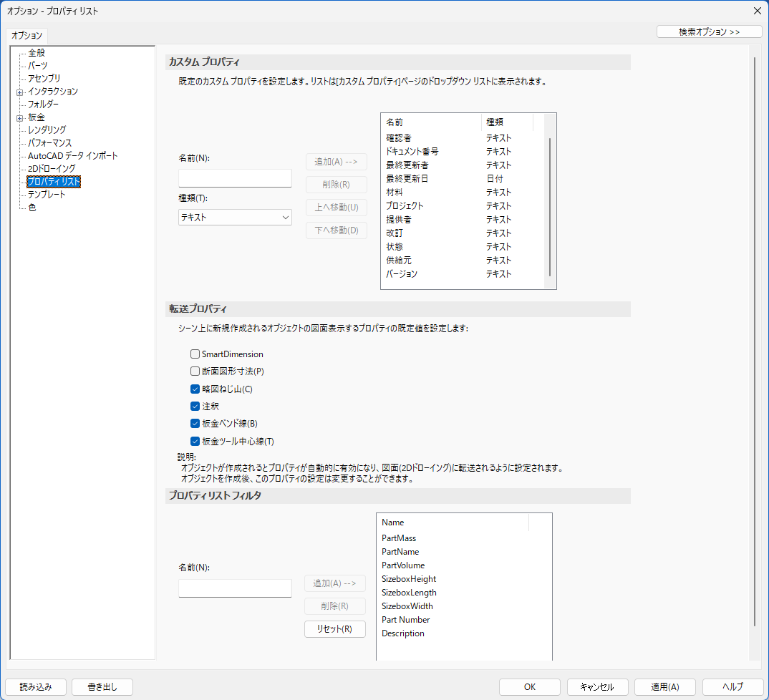Click the custom property list scrollbar

pyautogui.click(x=550, y=208)
